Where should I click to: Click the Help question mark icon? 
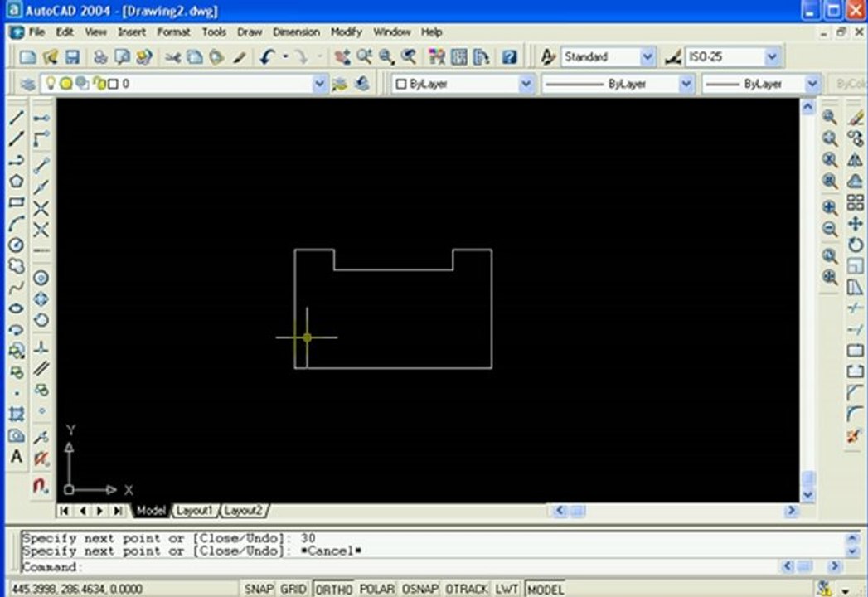(x=509, y=56)
